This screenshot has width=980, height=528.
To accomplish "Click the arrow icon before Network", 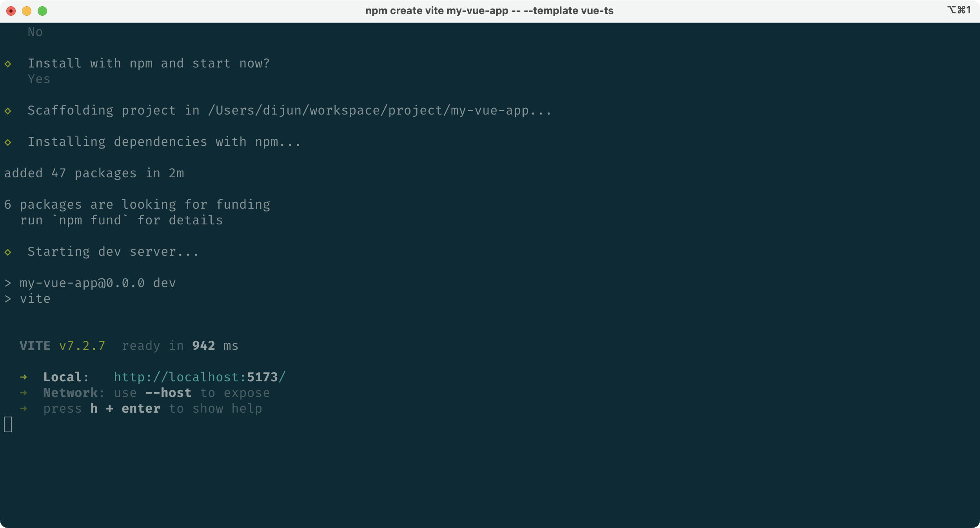I will pos(24,393).
